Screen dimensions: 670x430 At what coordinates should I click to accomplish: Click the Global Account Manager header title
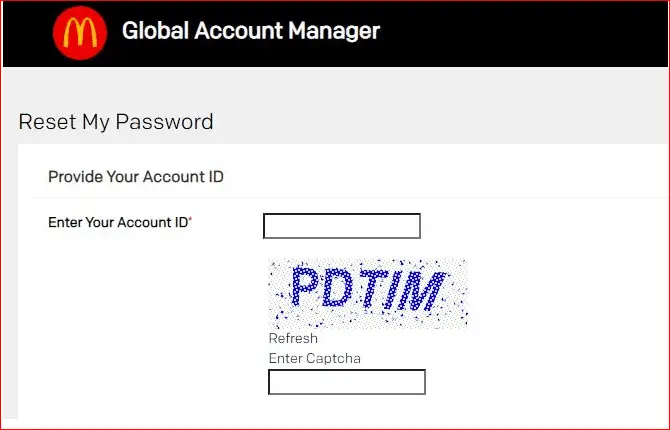tap(251, 31)
